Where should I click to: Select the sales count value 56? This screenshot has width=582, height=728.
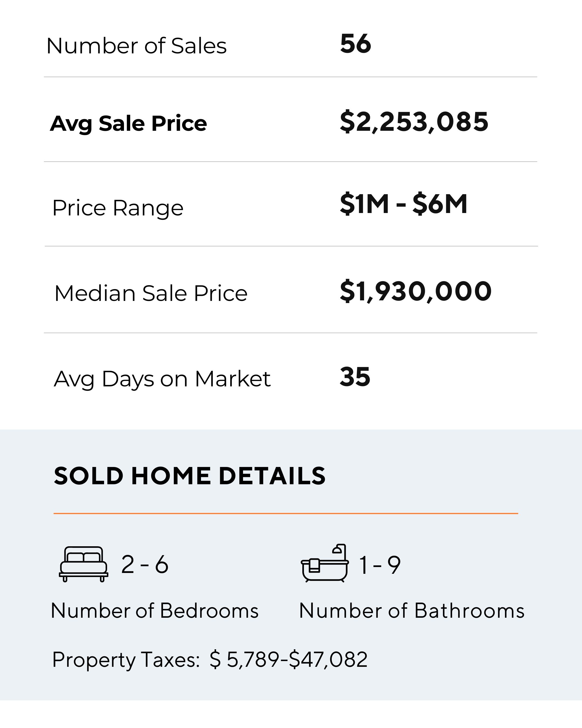pos(355,44)
